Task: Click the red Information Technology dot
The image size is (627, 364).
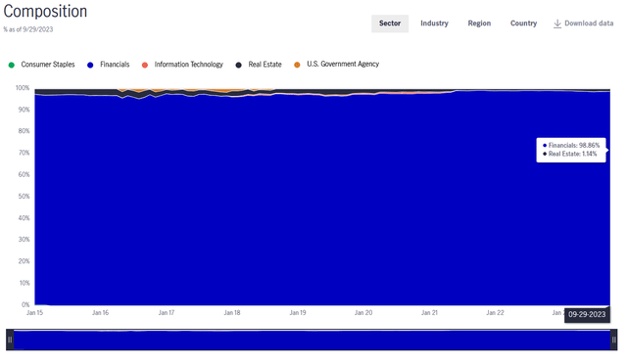Action: coord(145,65)
